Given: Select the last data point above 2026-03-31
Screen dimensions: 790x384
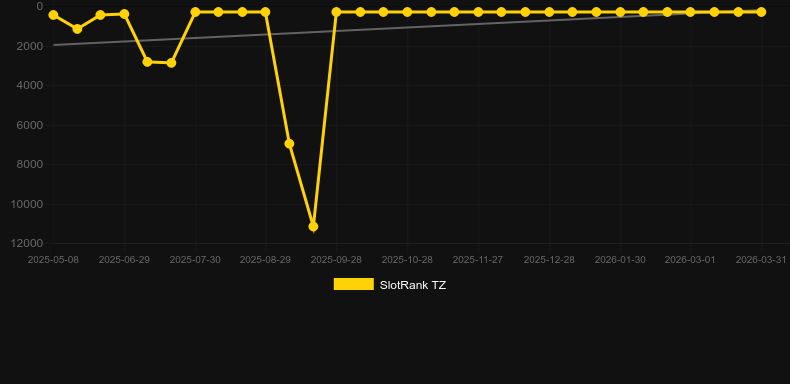Looking at the screenshot, I should click(761, 12).
